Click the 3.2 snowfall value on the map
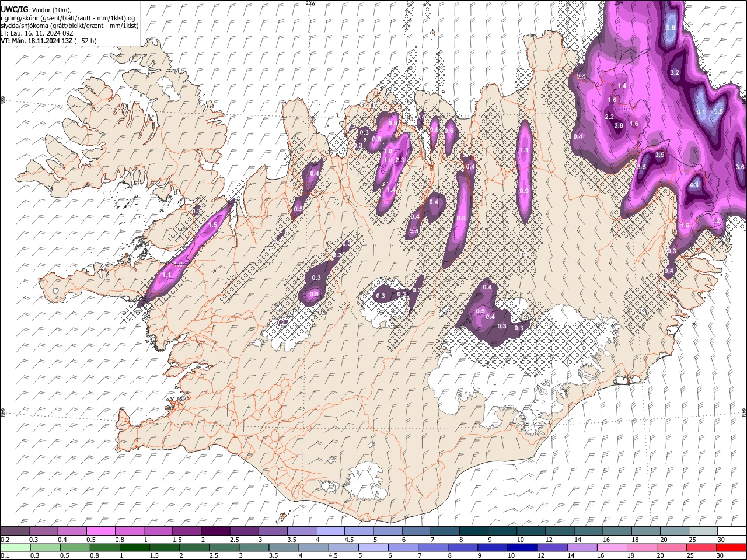This screenshot has width=747, height=560. click(675, 73)
